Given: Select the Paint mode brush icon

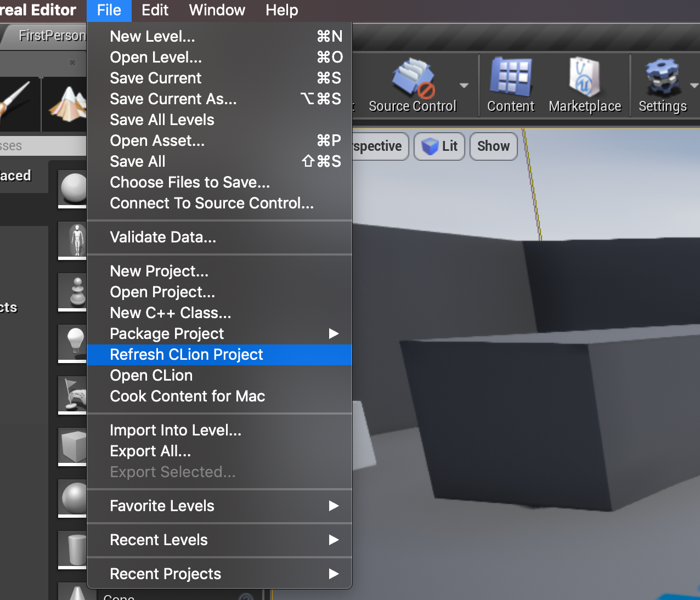Looking at the screenshot, I should click(20, 104).
